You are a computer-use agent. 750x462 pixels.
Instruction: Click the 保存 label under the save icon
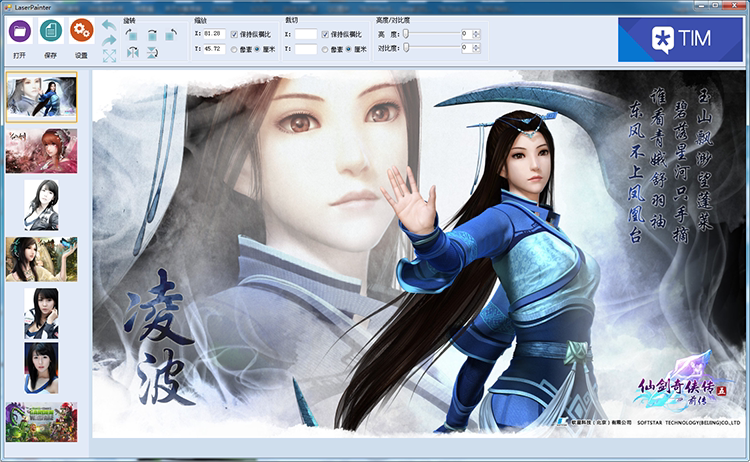pos(51,55)
